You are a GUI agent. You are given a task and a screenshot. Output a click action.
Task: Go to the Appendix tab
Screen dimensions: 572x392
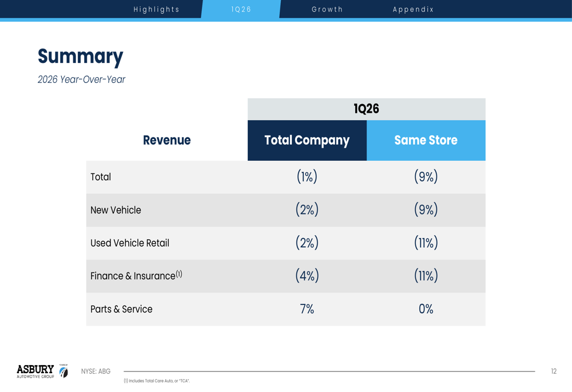coord(413,10)
